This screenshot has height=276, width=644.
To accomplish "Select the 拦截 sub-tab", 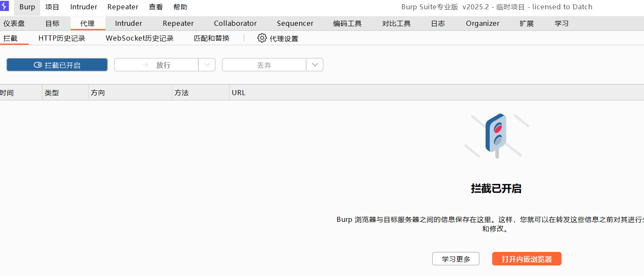I will [x=11, y=38].
